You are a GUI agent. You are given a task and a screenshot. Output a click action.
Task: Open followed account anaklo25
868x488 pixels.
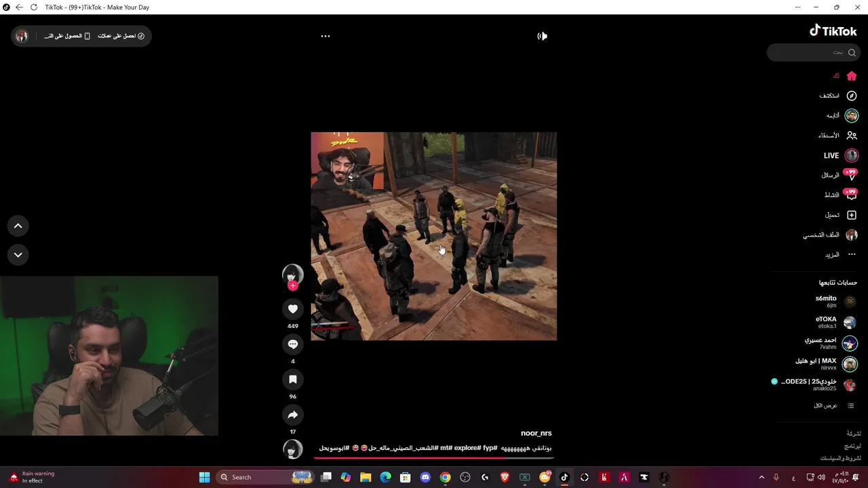point(814,385)
